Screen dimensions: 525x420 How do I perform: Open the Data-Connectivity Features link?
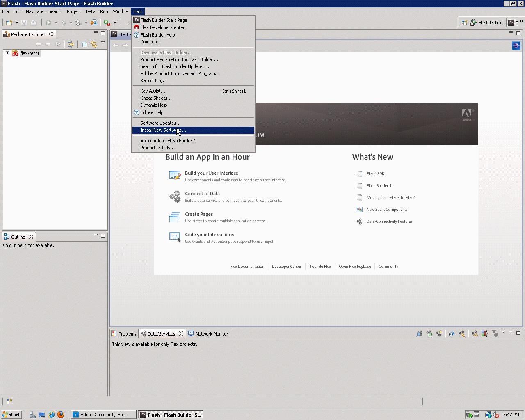point(389,221)
